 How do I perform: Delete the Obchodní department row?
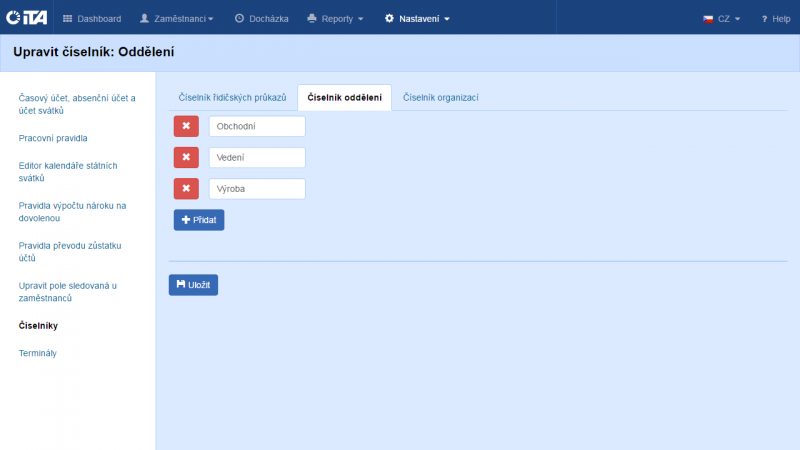pyautogui.click(x=186, y=126)
